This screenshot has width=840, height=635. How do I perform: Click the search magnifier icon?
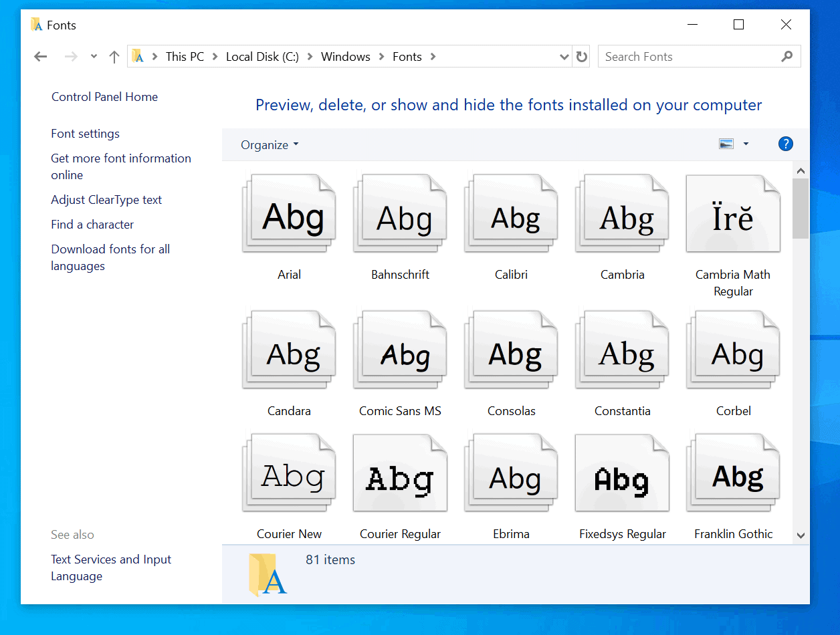point(786,57)
